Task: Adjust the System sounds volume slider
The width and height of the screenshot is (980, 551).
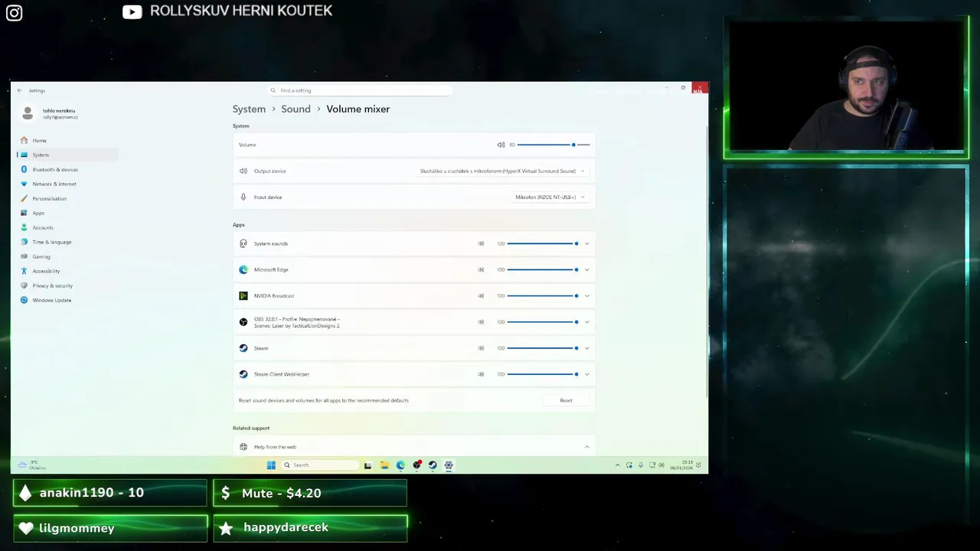Action: tap(543, 243)
